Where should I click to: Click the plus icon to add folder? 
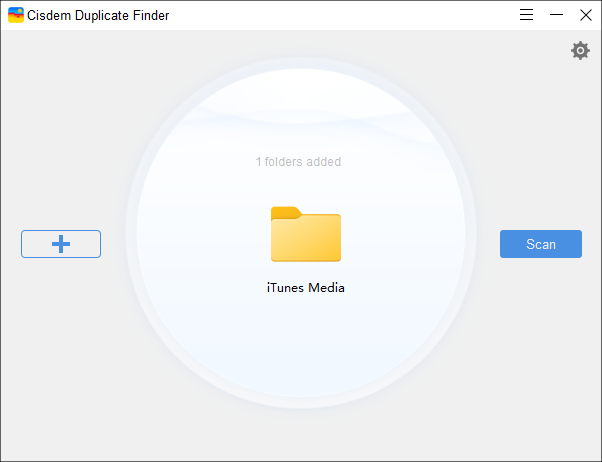[61, 244]
